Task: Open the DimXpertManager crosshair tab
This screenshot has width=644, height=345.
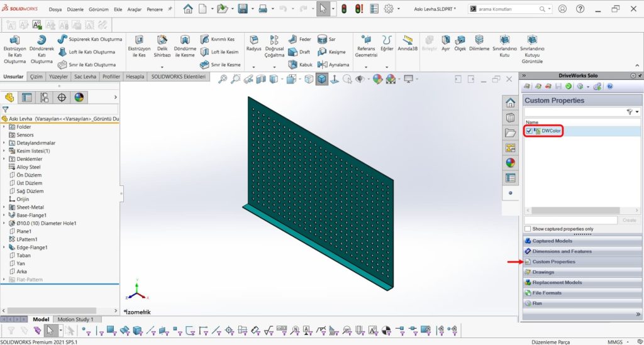Action: pyautogui.click(x=62, y=97)
